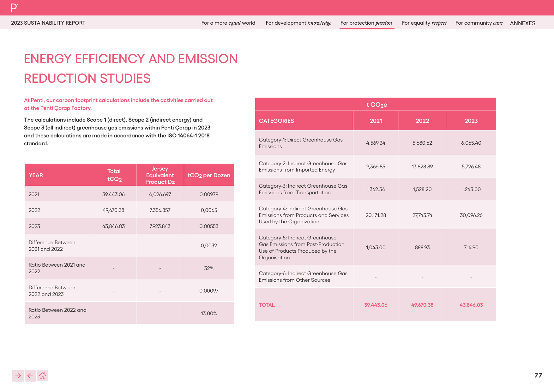The image size is (554, 392).
Task: Click '2023 SUSTAINABILITY REPORT' header text
Action: (x=48, y=23)
